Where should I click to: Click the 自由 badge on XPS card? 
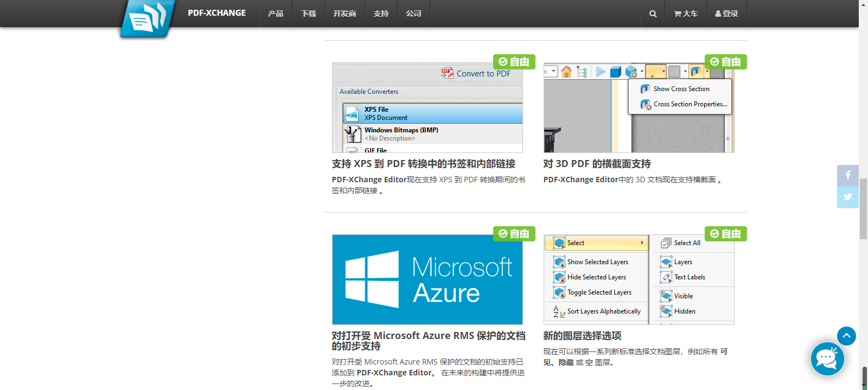pos(514,62)
